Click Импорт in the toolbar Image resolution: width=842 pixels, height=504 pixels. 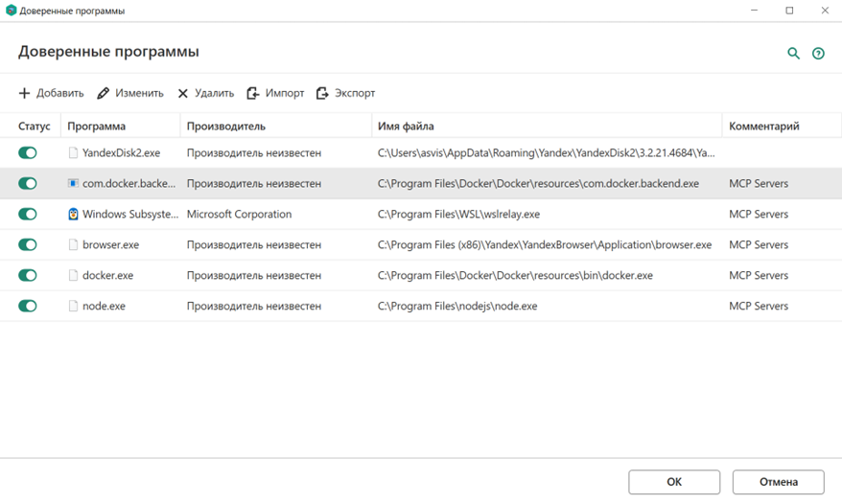275,93
